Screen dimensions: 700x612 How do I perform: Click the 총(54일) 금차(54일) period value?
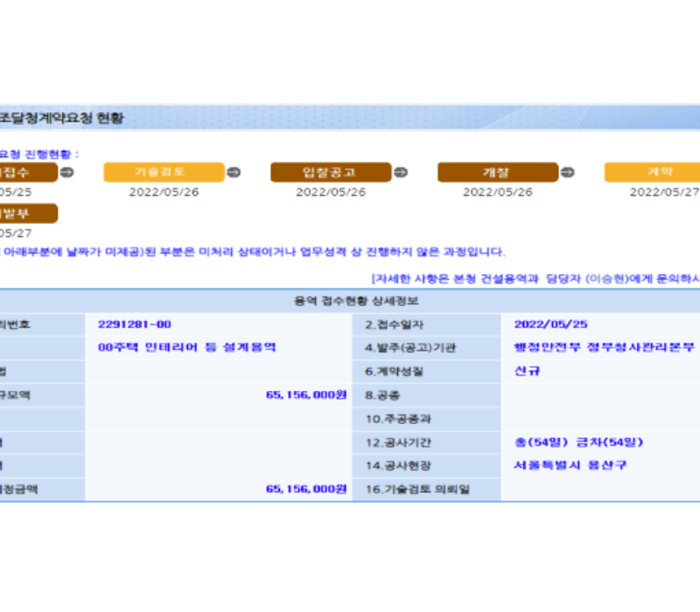[x=579, y=442]
